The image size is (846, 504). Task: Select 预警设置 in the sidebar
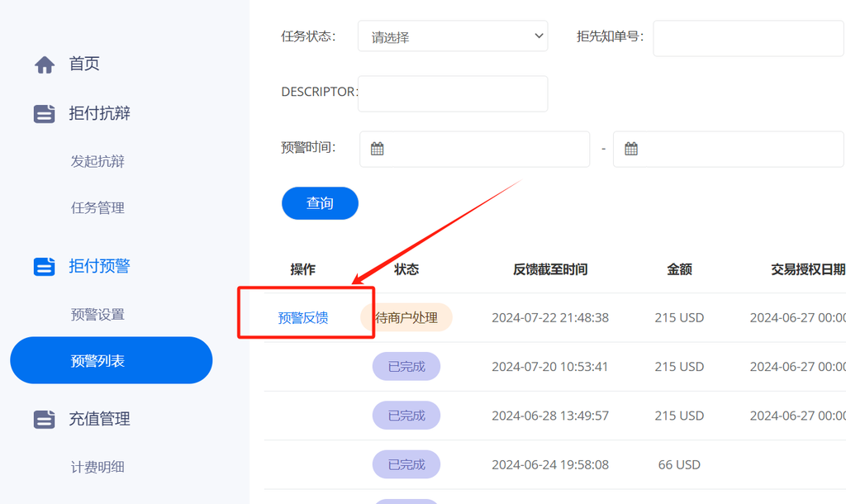[x=97, y=315]
